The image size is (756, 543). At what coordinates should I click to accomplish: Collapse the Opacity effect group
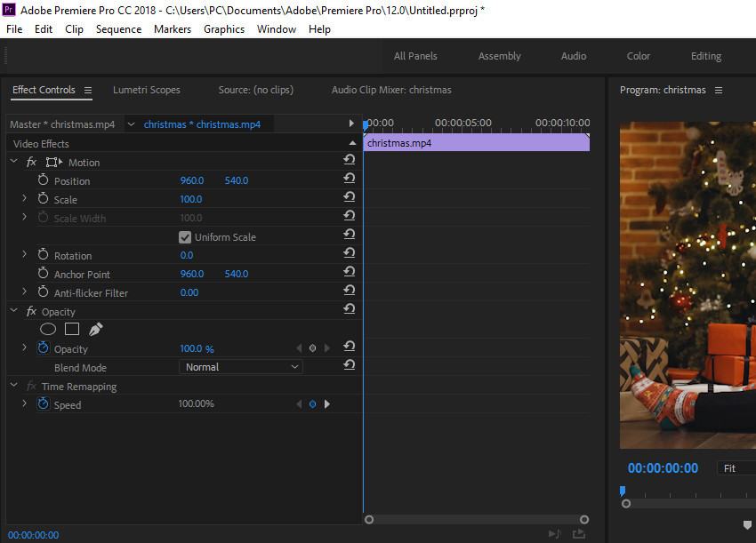click(x=14, y=310)
